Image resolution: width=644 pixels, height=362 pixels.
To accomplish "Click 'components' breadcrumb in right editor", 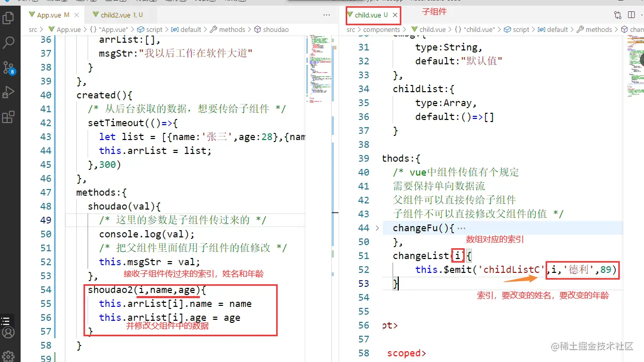I will [381, 29].
